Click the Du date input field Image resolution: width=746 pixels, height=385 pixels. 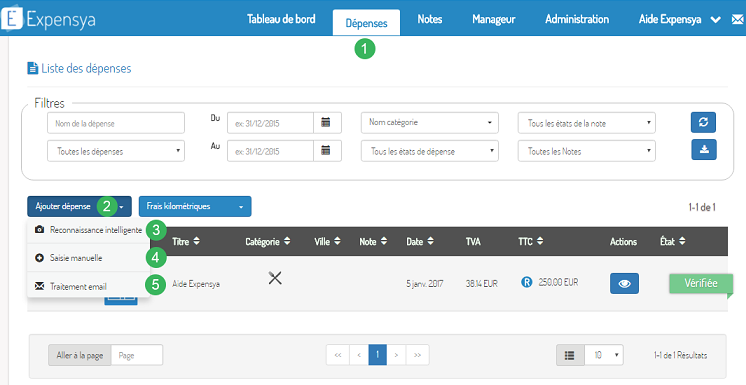pos(270,123)
